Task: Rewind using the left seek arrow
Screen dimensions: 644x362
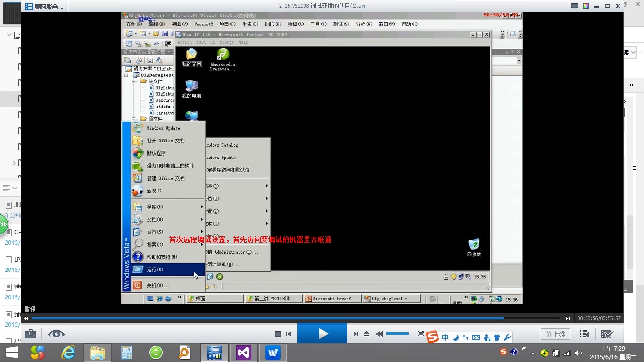Action: click(26, 318)
